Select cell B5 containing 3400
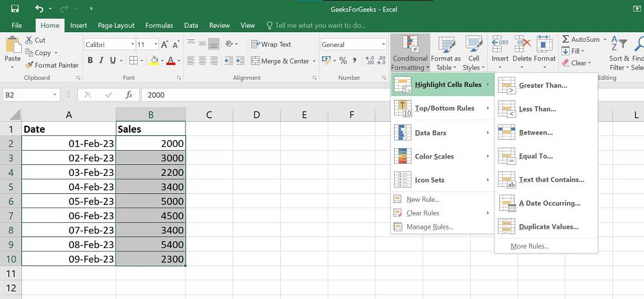Screen dimensions: 644x299 [151, 188]
